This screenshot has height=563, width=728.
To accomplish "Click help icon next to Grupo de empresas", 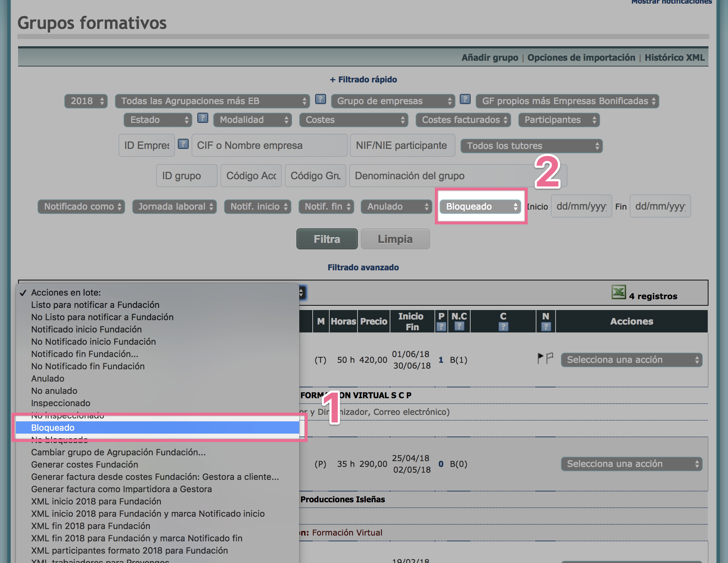I will point(465,99).
